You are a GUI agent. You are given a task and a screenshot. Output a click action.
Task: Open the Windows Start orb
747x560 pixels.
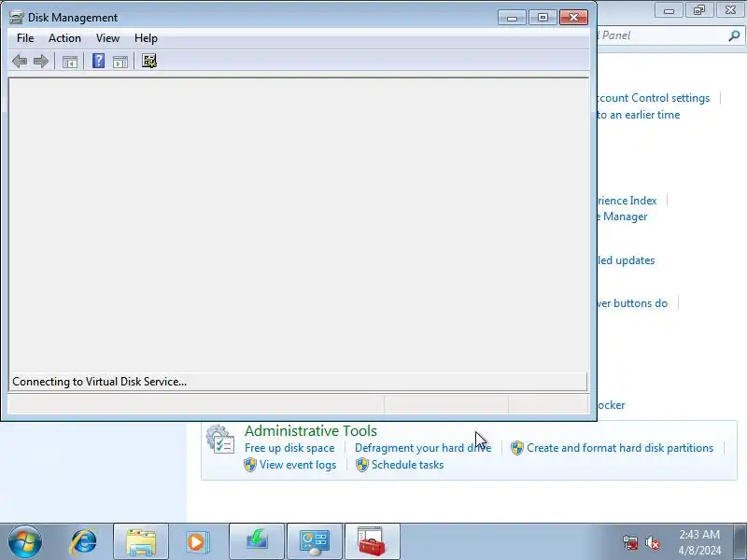(25, 542)
